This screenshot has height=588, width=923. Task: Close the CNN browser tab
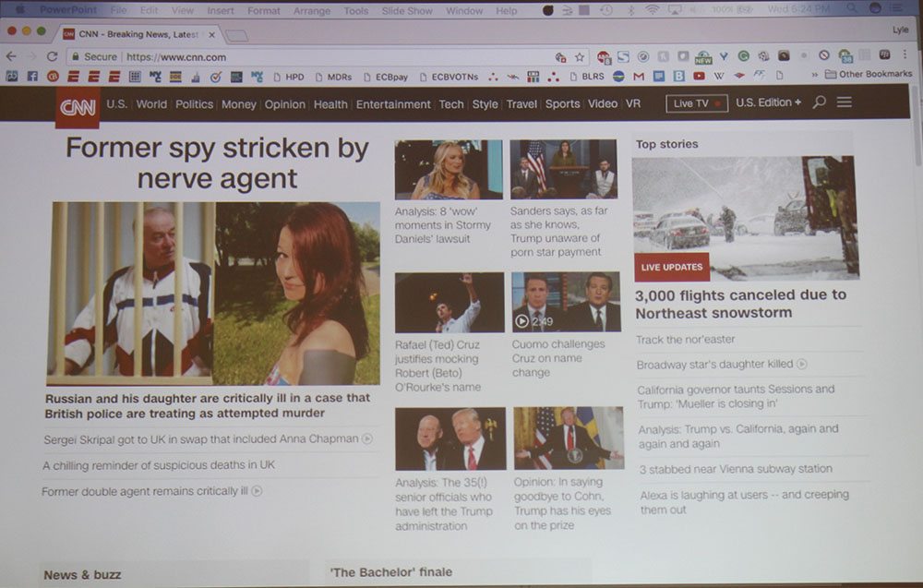tap(211, 35)
